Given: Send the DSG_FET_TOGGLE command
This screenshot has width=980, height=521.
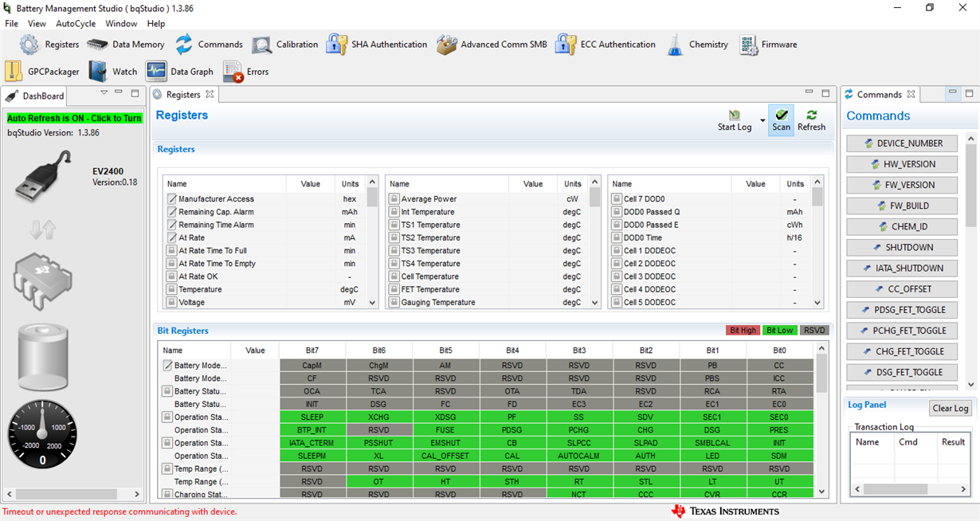Looking at the screenshot, I should pyautogui.click(x=902, y=372).
